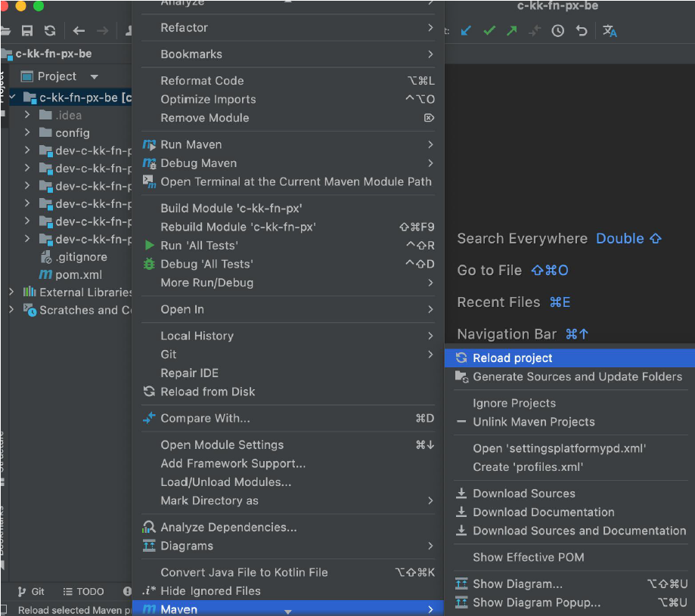Navigate back with the left arrow icon

pos(79,30)
